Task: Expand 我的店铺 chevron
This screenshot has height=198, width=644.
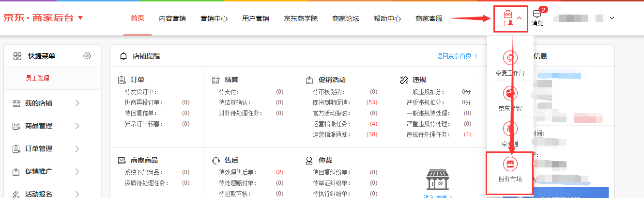Action: [x=77, y=103]
